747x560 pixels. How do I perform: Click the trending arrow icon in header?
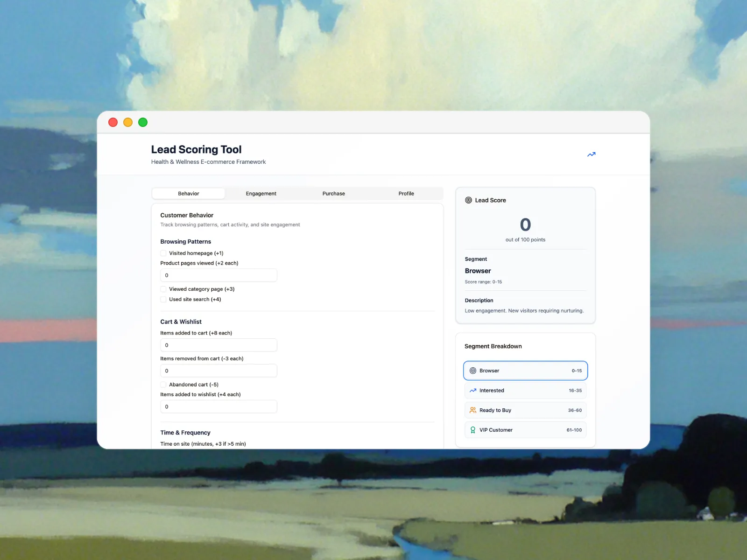(591, 154)
